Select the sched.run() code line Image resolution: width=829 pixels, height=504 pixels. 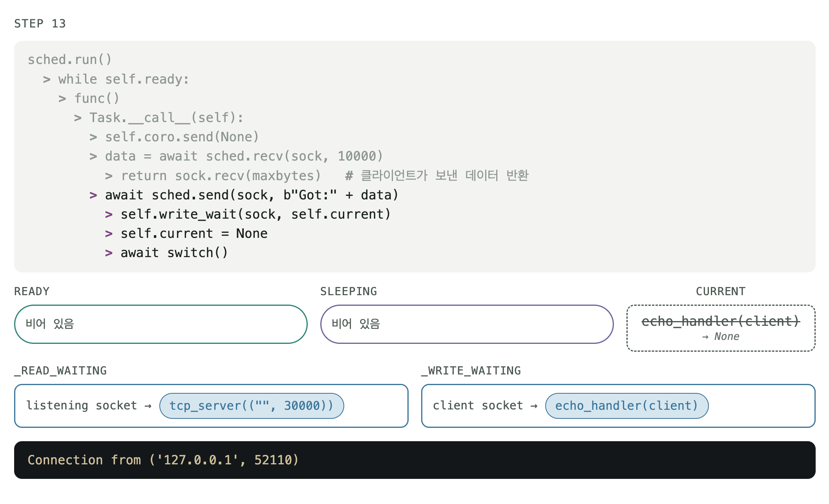[70, 60]
